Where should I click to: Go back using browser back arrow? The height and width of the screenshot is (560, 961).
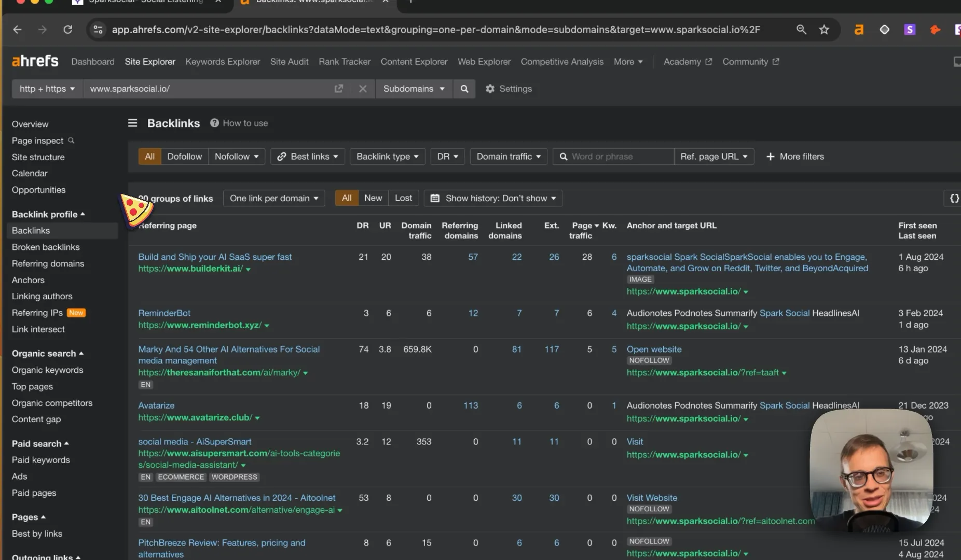[17, 30]
